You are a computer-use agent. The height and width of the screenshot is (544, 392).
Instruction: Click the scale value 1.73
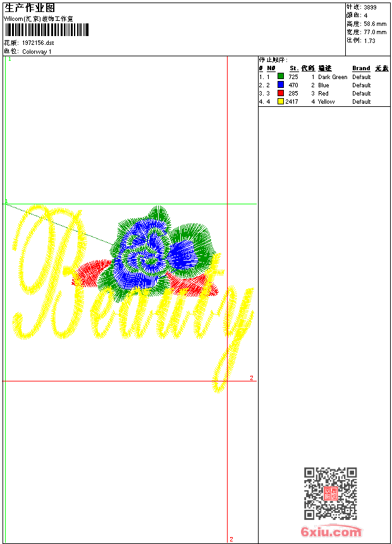coord(369,40)
